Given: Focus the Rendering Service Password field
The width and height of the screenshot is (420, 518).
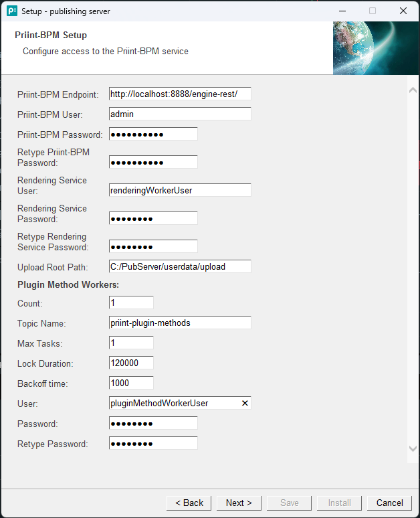Looking at the screenshot, I should 153,218.
